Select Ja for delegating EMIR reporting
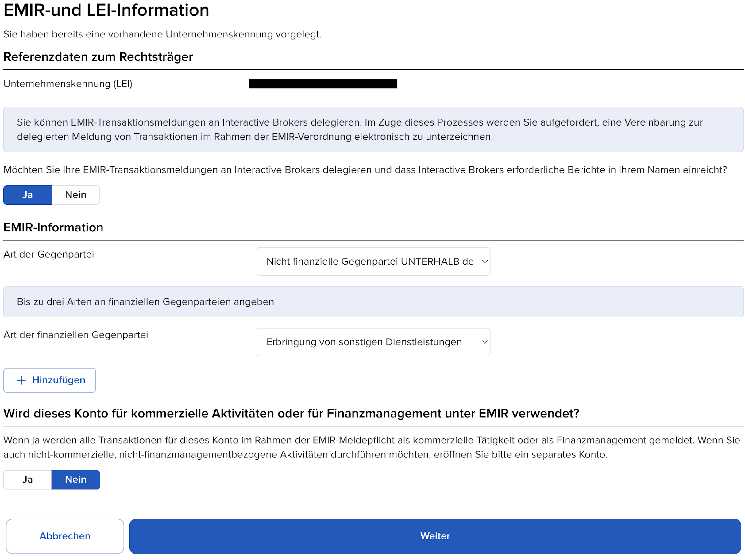 [x=28, y=195]
